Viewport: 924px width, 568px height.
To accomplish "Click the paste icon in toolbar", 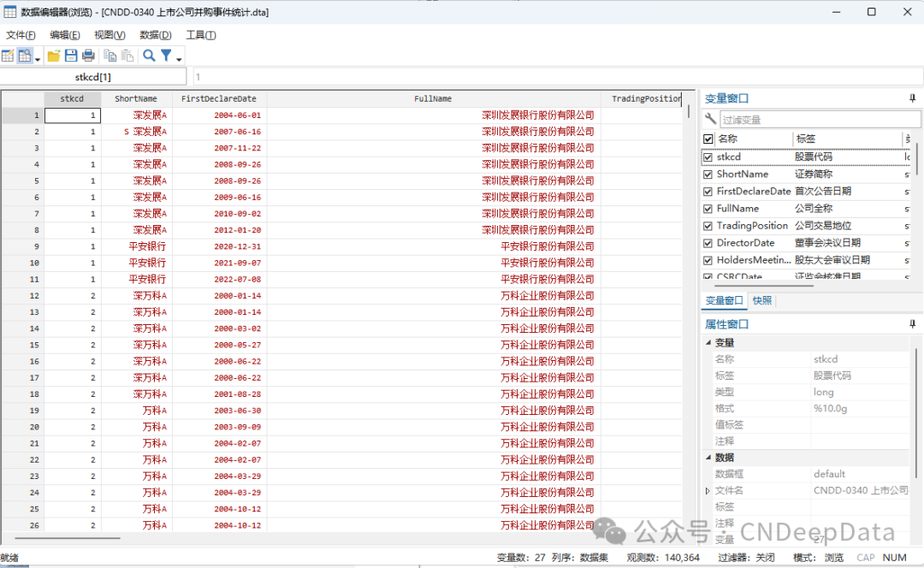I will pos(127,56).
